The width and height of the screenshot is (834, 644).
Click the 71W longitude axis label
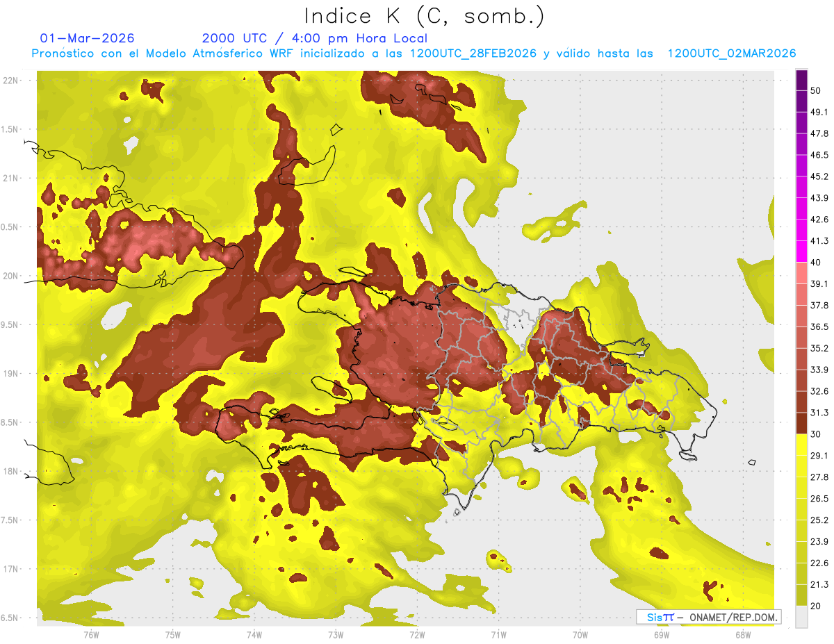pyautogui.click(x=498, y=634)
